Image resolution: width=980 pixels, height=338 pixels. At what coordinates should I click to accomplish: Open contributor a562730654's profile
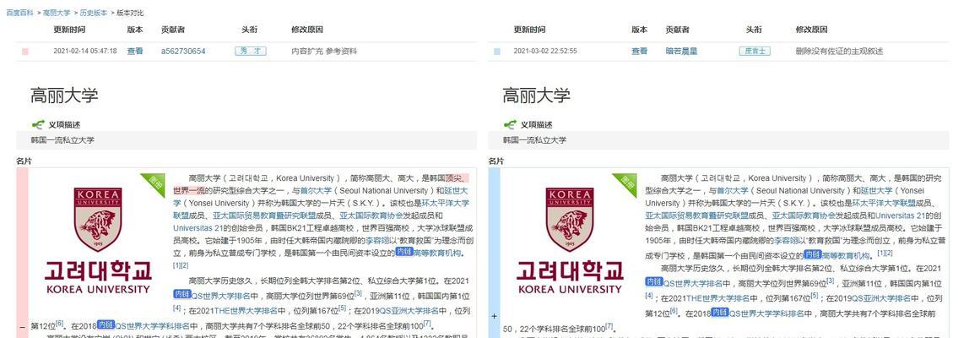click(183, 52)
